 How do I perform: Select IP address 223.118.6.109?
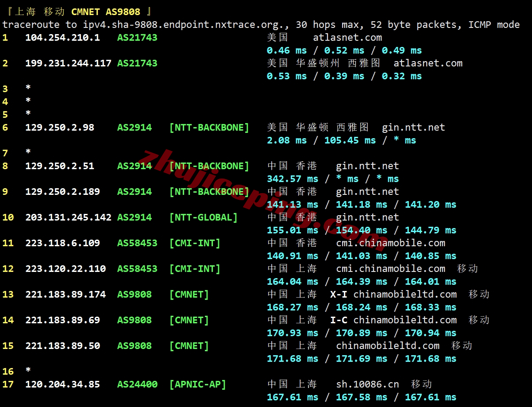click(x=62, y=243)
